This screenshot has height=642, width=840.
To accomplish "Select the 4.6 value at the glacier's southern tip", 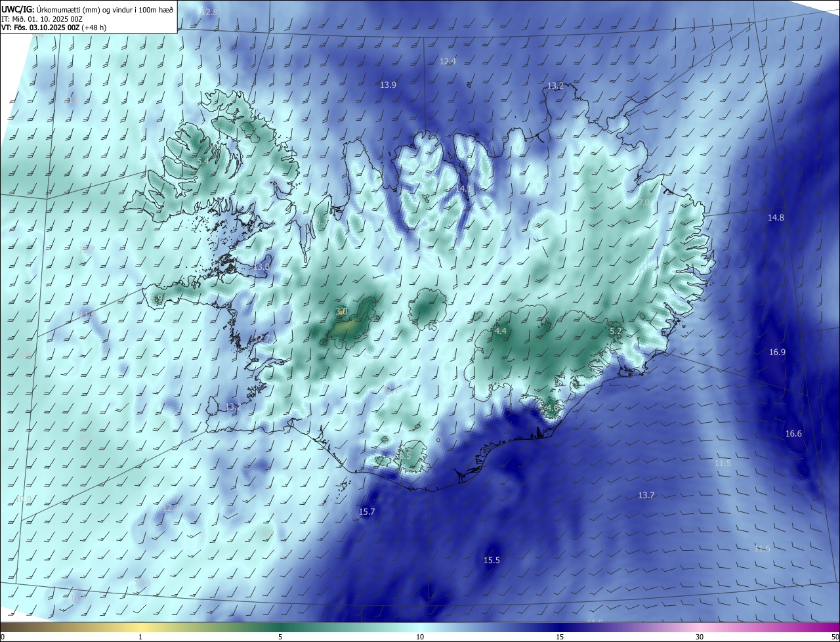I will tap(551, 408).
